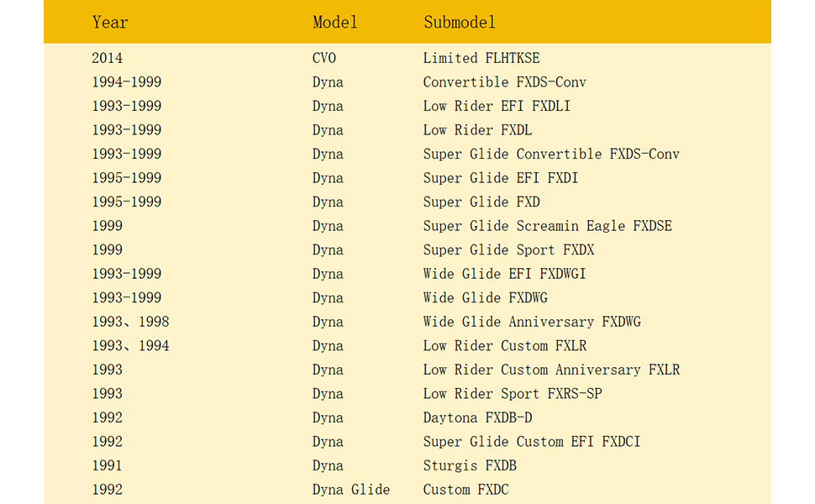The width and height of the screenshot is (815, 504).
Task: Select Super Glide Screamin Eagle FXDSE
Action: pyautogui.click(x=547, y=225)
